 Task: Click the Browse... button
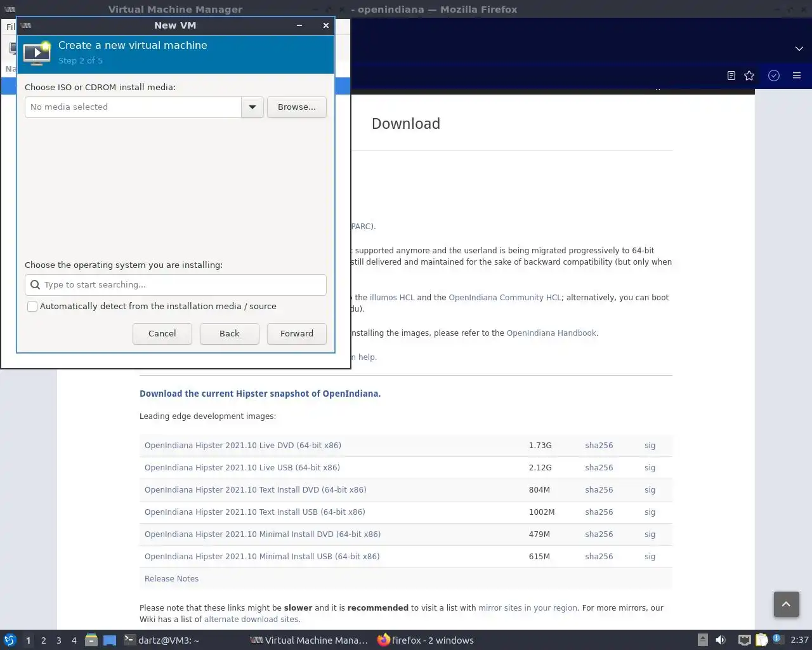pyautogui.click(x=297, y=107)
